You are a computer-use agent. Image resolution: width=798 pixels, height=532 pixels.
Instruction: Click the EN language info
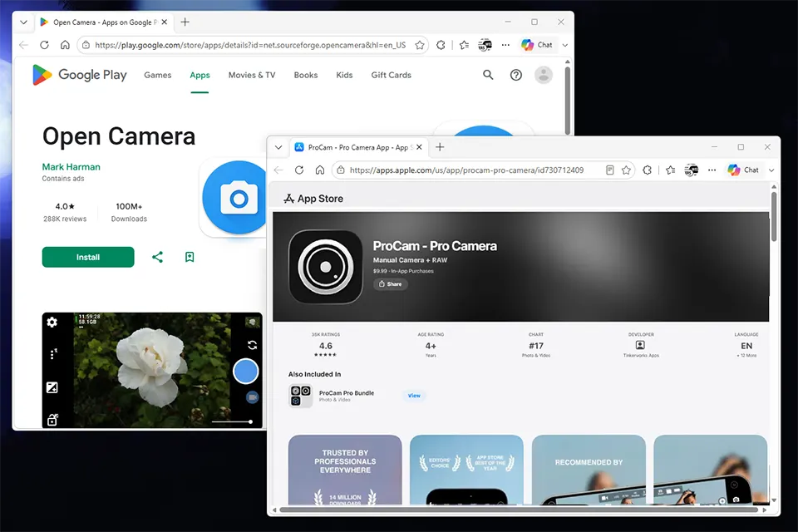pos(746,345)
